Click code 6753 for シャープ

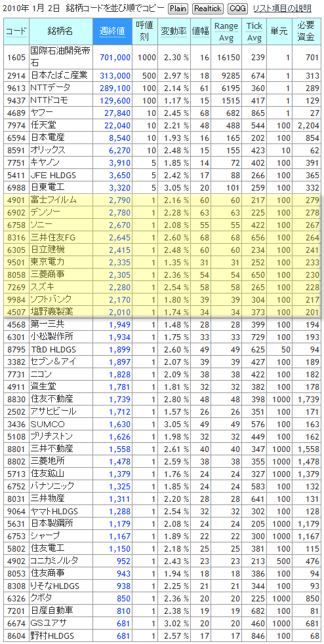[16, 535]
